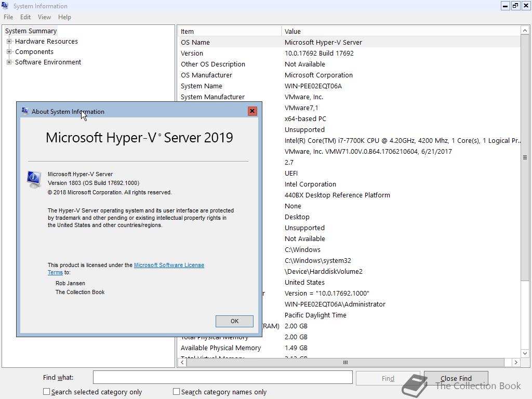Select Hardware Resources tree item
Viewport: 532px width, 399px height.
pos(46,42)
